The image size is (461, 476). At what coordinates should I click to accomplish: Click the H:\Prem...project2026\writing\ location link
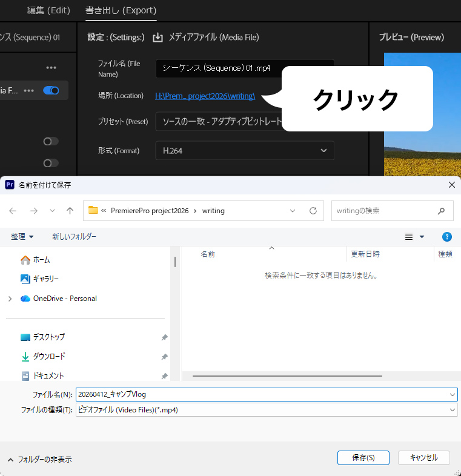coord(205,96)
